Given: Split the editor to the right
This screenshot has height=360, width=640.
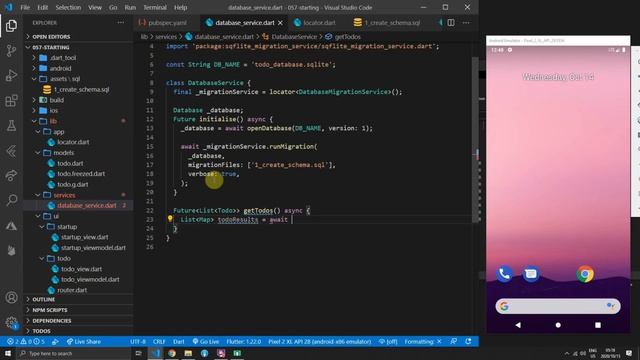Looking at the screenshot, I should tap(451, 23).
